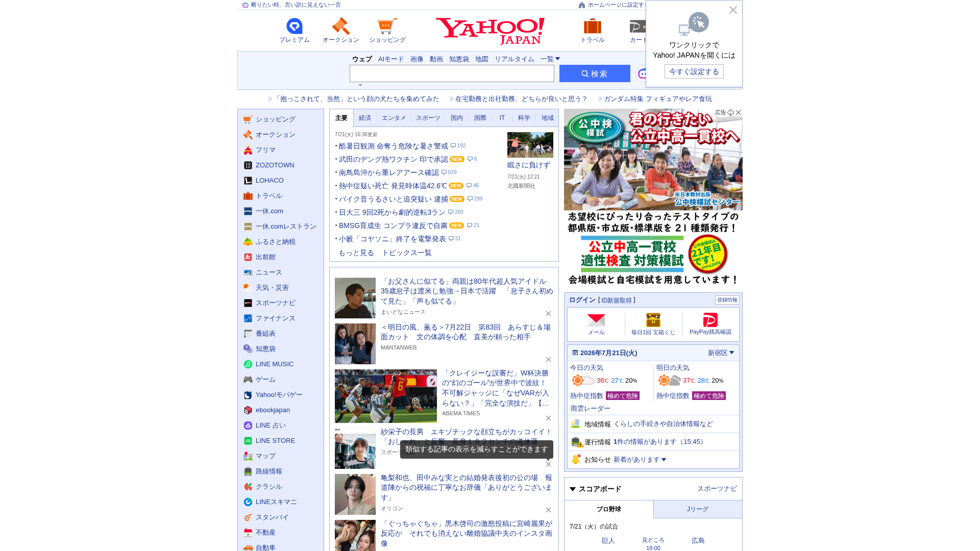980x551 pixels.
Task: Close the 公中検模試 advertisement
Action: click(x=738, y=113)
